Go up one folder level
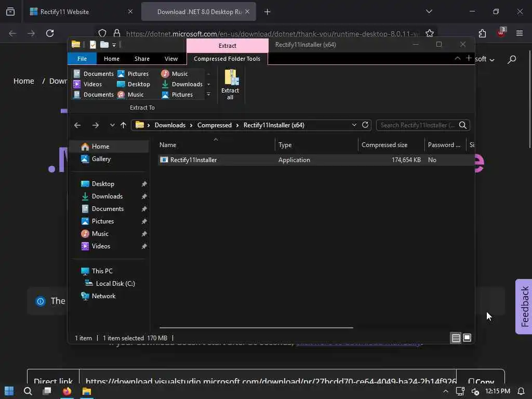532x399 pixels. tap(123, 125)
